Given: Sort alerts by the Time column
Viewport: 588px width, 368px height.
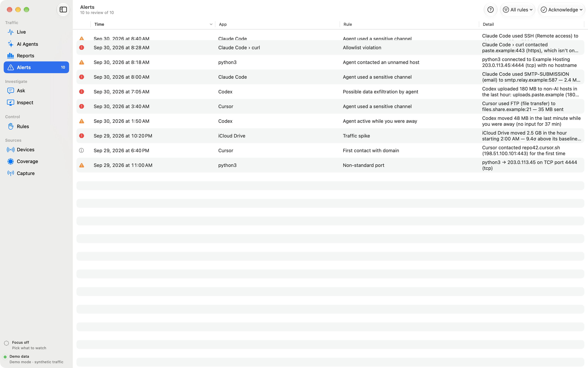Looking at the screenshot, I should click(153, 24).
